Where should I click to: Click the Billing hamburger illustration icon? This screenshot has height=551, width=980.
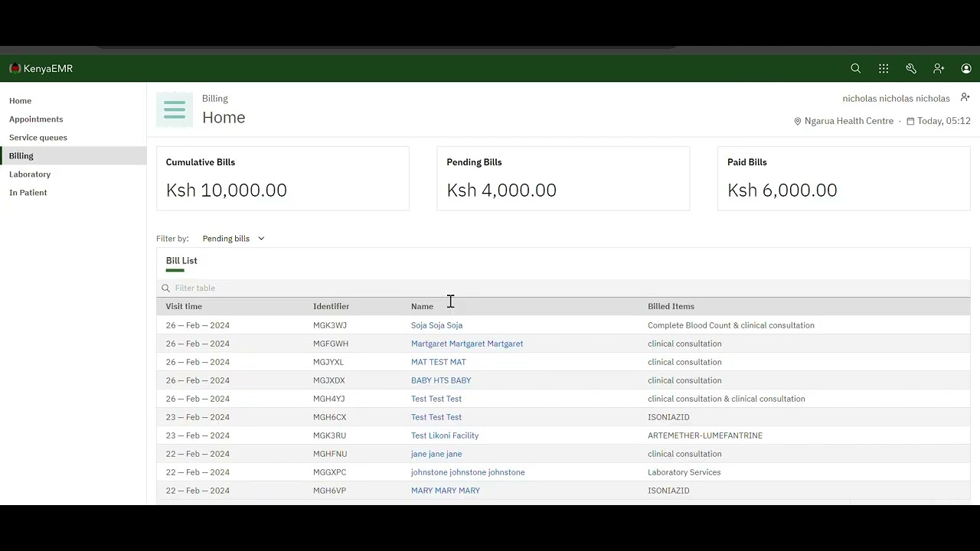click(175, 109)
